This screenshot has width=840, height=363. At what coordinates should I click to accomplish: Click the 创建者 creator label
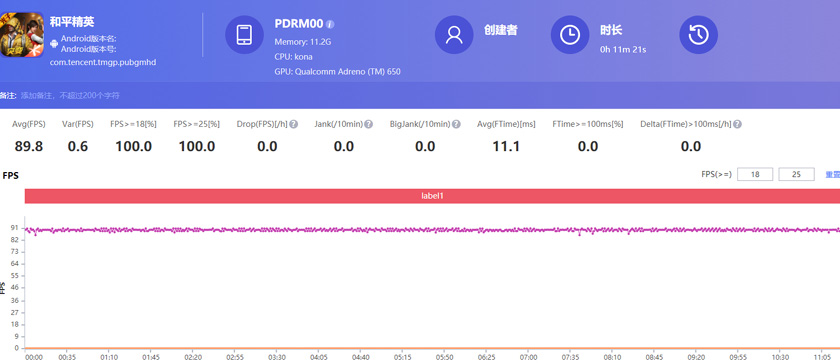tap(500, 30)
